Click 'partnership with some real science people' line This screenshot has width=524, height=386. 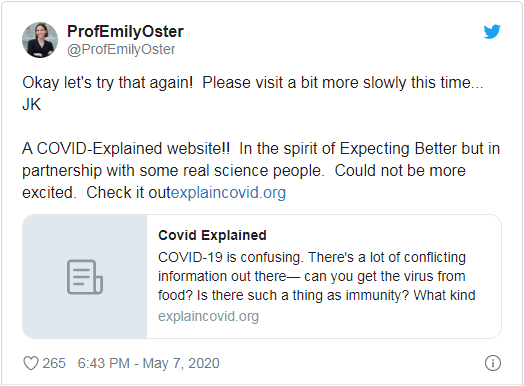click(x=173, y=171)
